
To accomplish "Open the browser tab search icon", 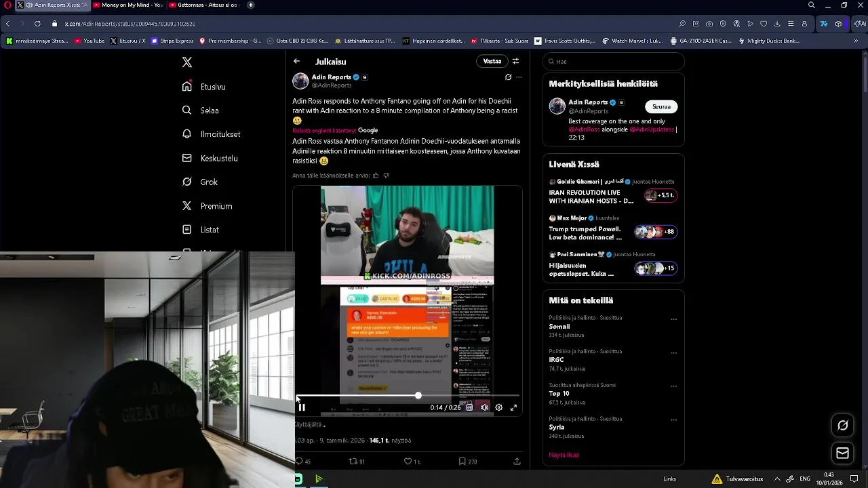I will (x=812, y=5).
